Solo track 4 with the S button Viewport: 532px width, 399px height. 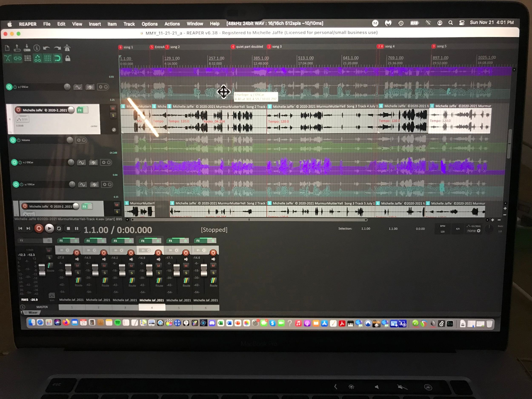pos(113,116)
